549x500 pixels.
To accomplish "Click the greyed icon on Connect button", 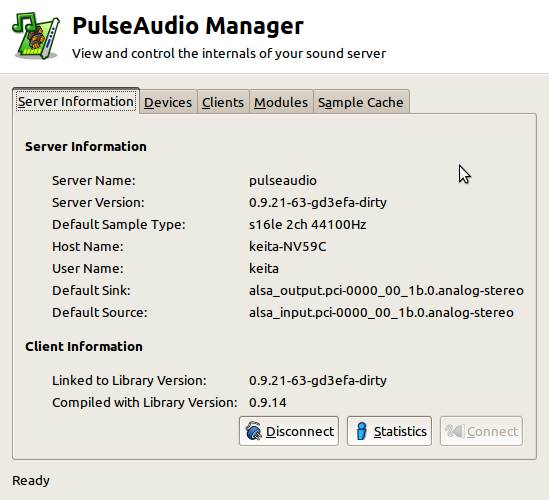I will [455, 431].
